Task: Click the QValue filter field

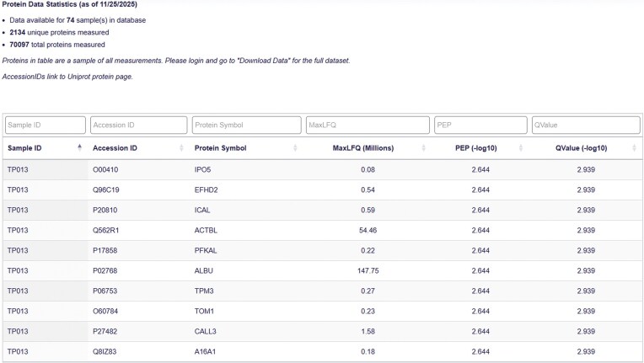Action: click(586, 125)
